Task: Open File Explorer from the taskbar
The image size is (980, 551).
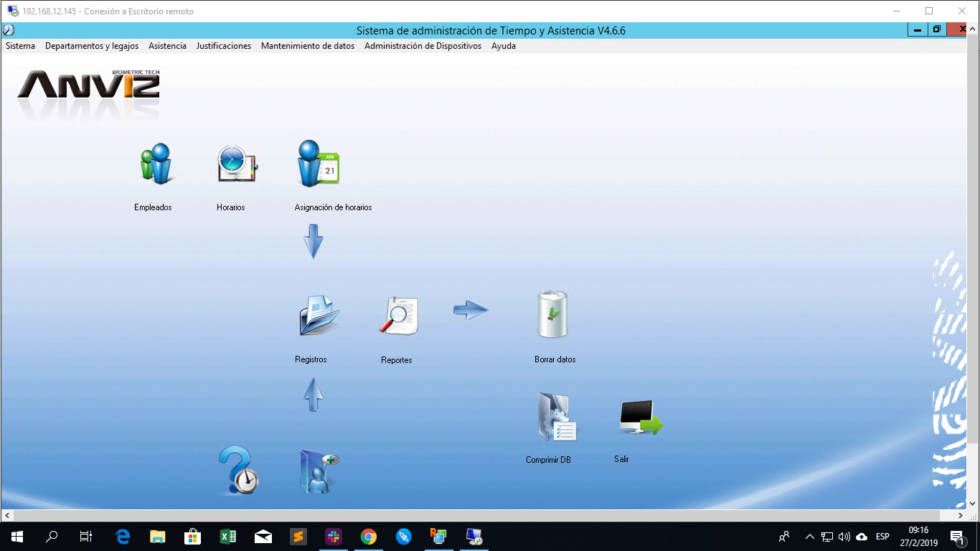Action: [x=158, y=537]
